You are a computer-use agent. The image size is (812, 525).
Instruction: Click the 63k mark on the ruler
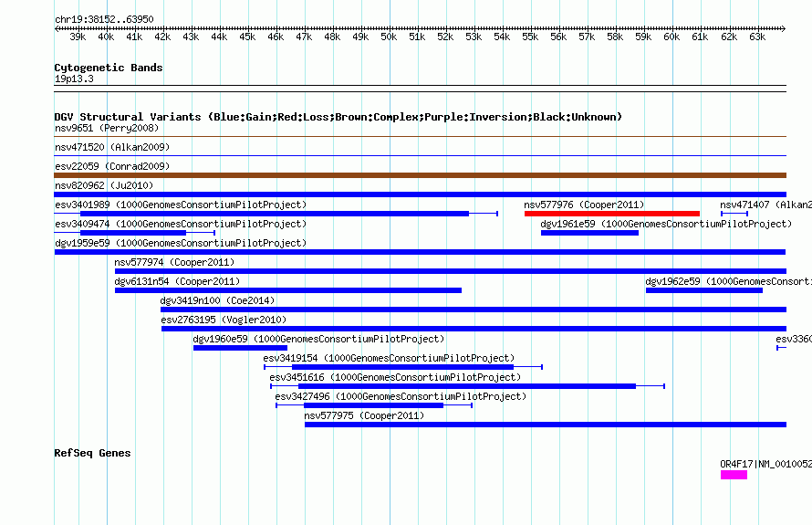coord(757,37)
